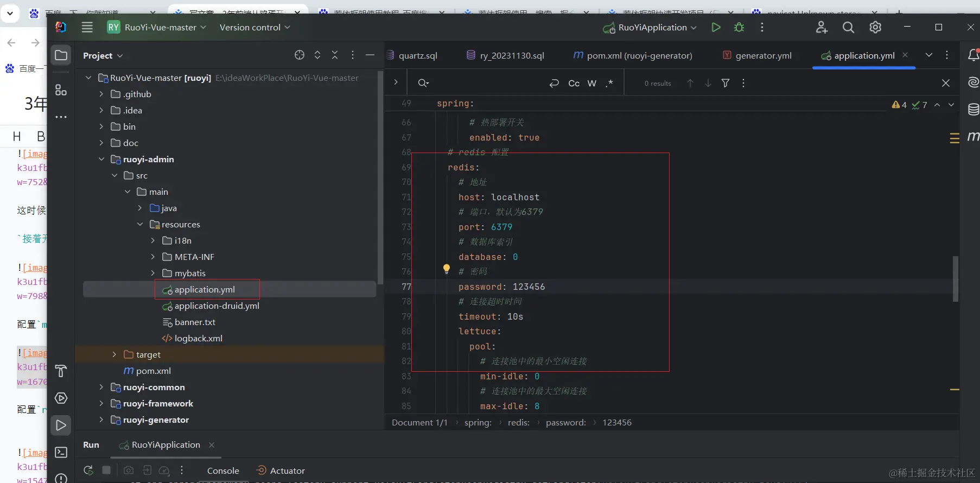This screenshot has width=980, height=483.
Task: Open the Structure tool window icon
Action: (61, 90)
